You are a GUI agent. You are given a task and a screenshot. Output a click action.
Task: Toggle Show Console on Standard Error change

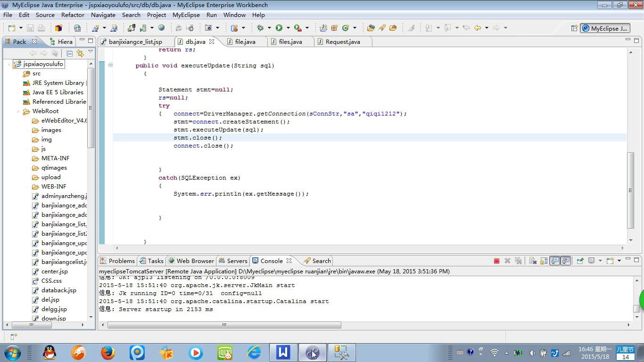coord(566,261)
